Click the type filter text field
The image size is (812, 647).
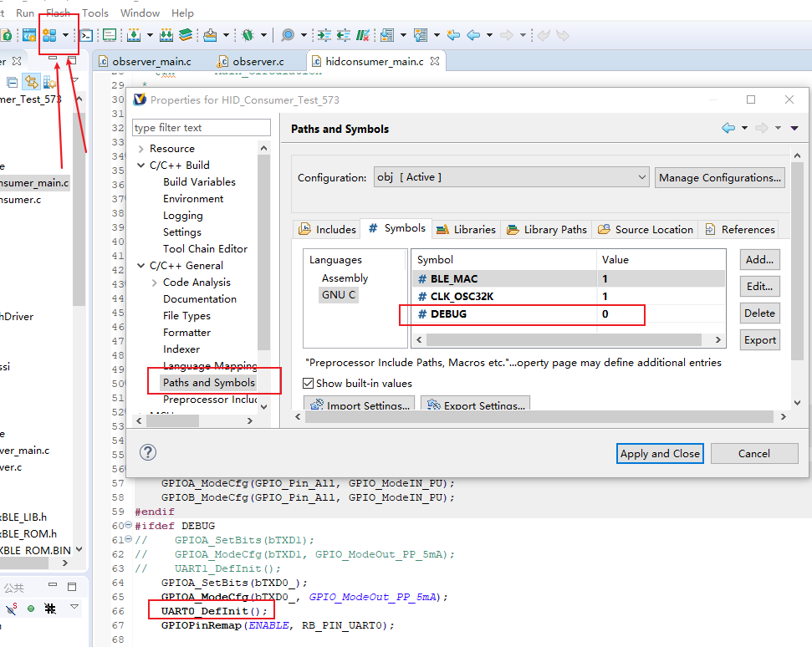[201, 128]
